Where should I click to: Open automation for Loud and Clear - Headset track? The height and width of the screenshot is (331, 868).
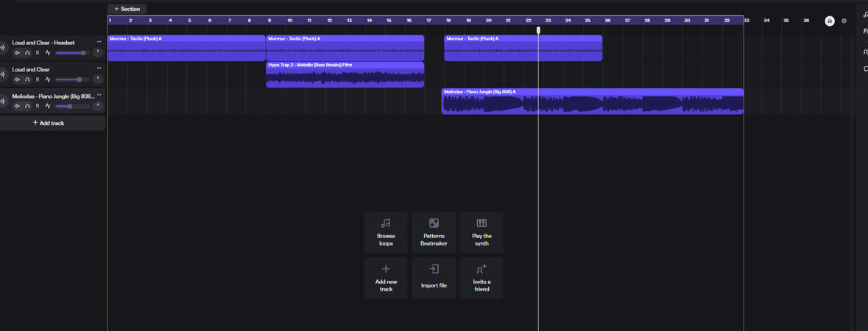click(48, 52)
